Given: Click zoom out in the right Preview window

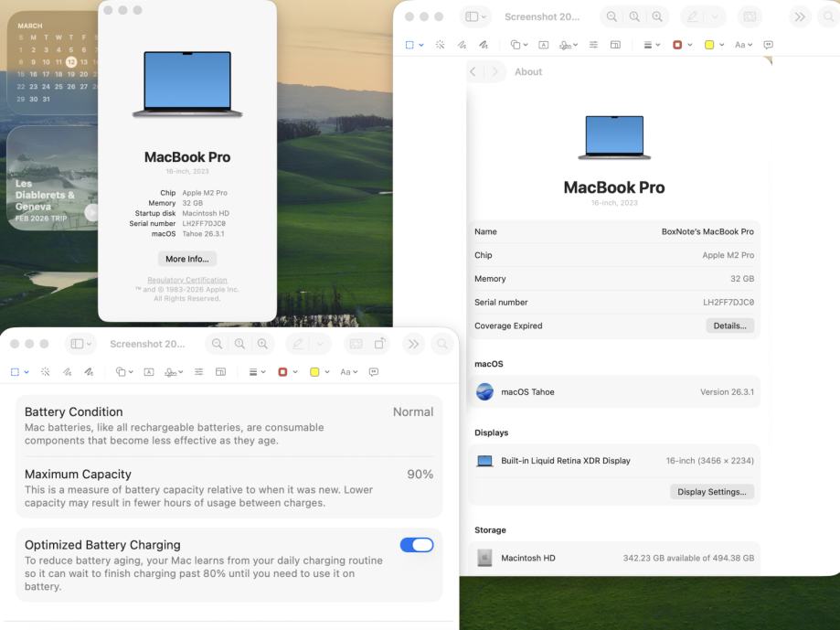Looking at the screenshot, I should 611,16.
